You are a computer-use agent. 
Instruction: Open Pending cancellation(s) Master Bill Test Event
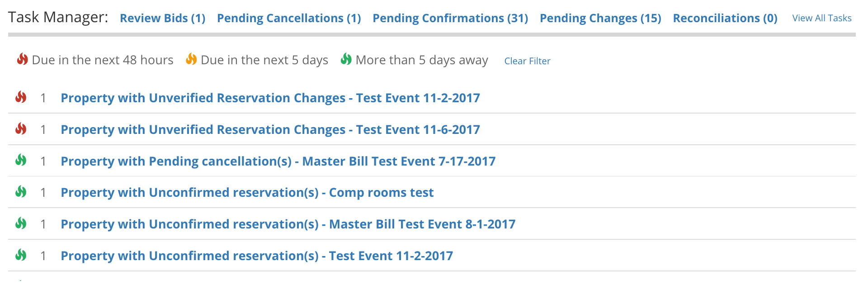click(278, 161)
